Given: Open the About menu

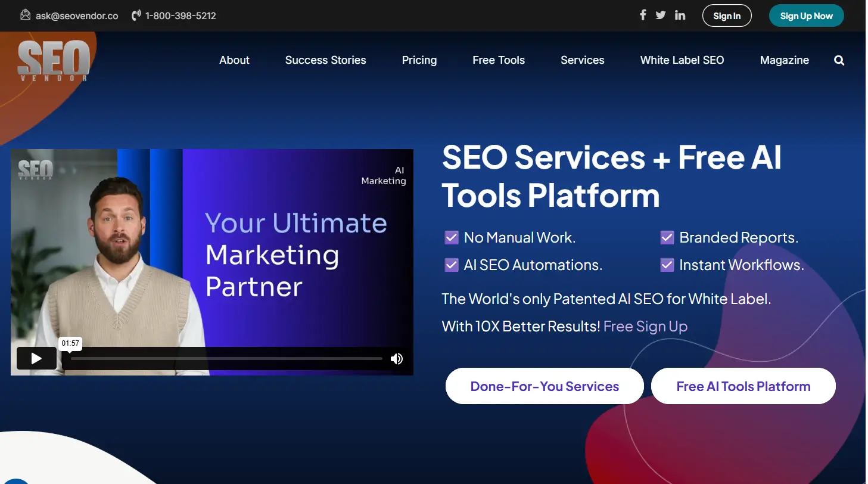Looking at the screenshot, I should (x=234, y=60).
